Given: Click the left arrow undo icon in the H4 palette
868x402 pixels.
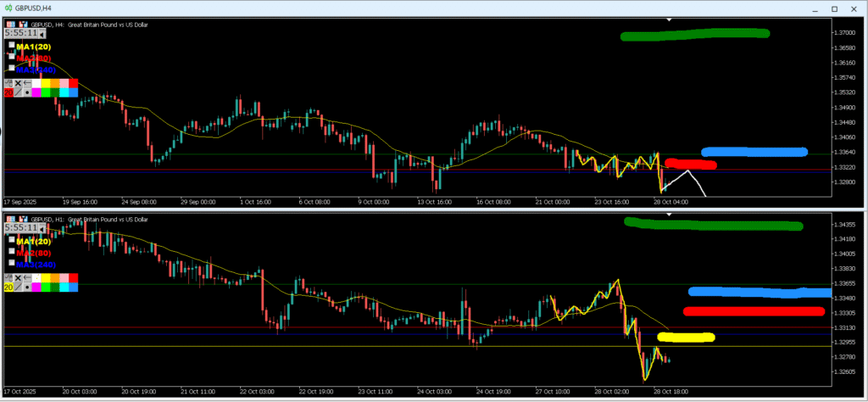Looking at the screenshot, I should coord(27,83).
